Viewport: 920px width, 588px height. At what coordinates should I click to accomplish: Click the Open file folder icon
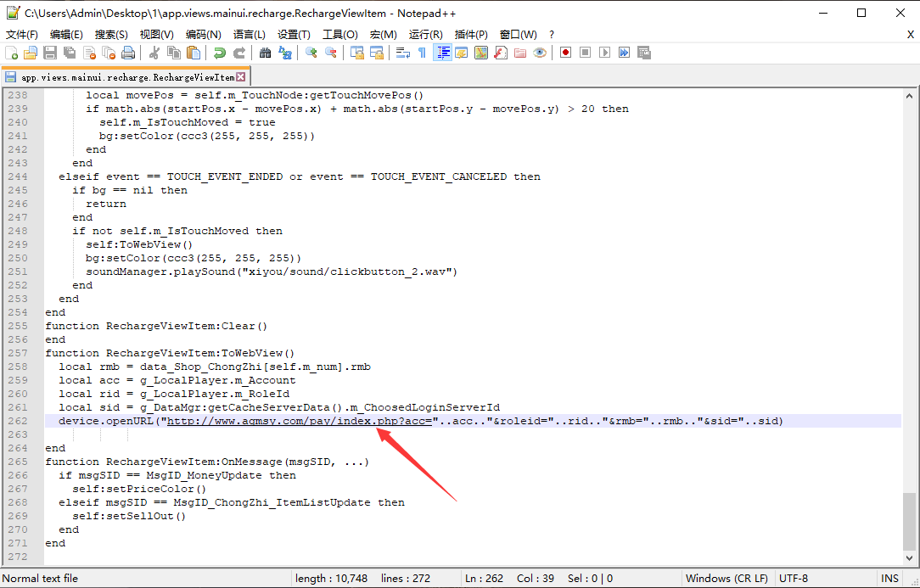pos(31,53)
